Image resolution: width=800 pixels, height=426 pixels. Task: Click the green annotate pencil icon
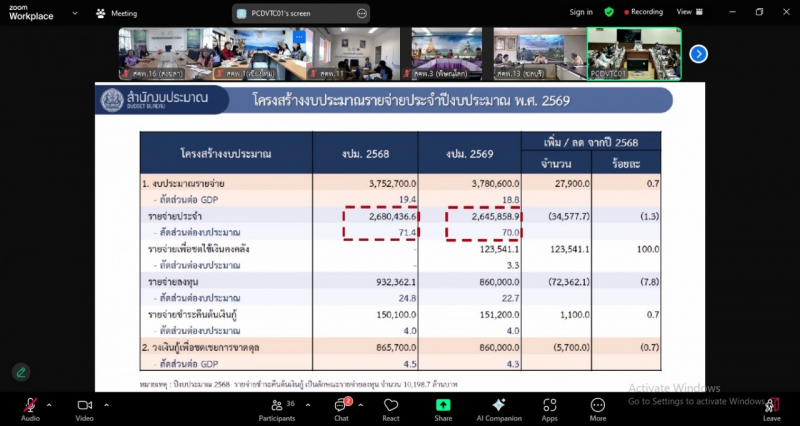click(21, 372)
